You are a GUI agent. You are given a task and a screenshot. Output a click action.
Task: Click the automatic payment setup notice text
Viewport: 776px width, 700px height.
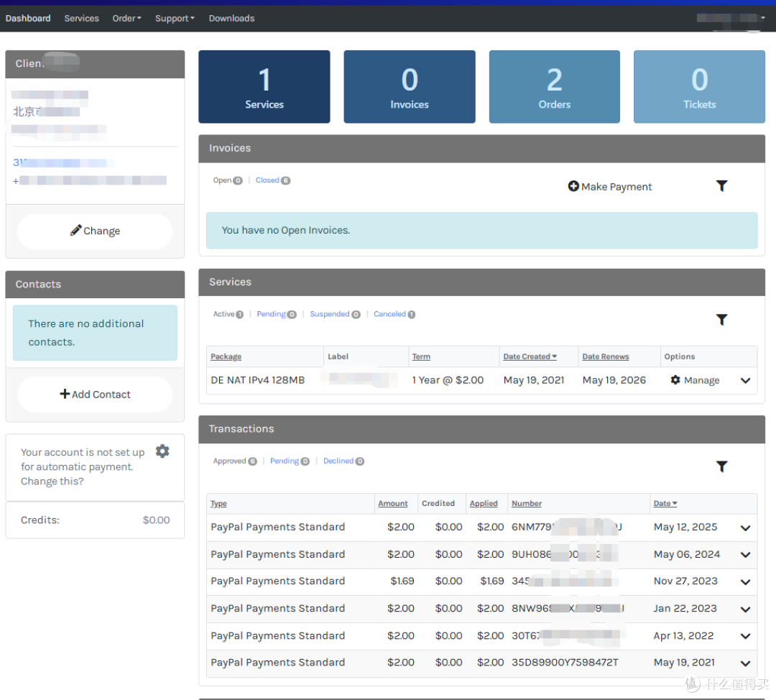pos(83,467)
